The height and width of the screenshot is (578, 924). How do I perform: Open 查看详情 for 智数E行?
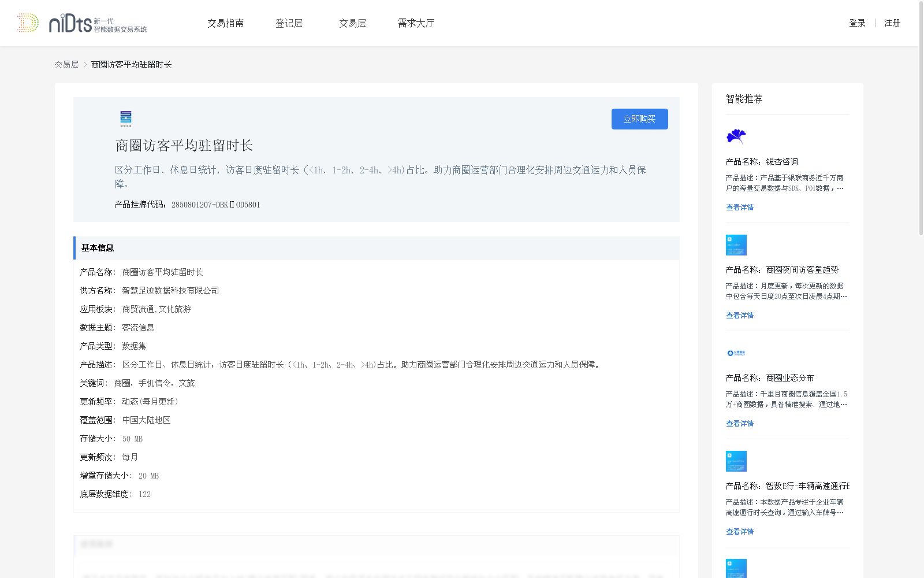740,532
